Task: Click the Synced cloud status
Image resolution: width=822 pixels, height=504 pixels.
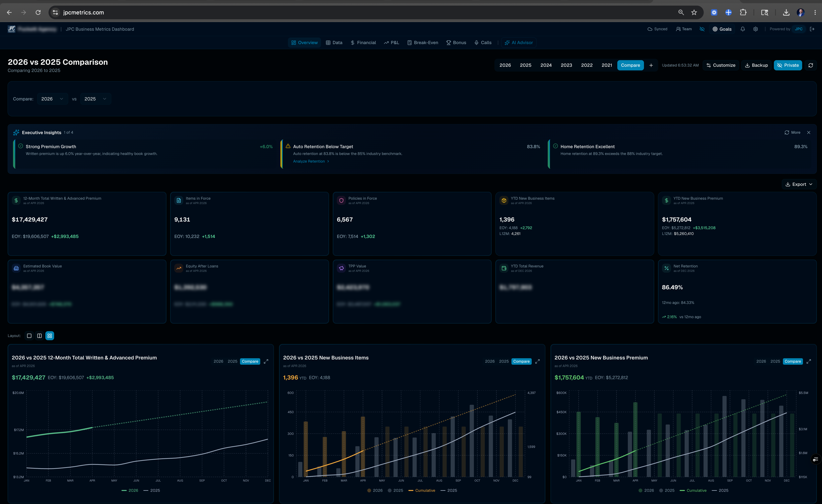Action: click(657, 29)
